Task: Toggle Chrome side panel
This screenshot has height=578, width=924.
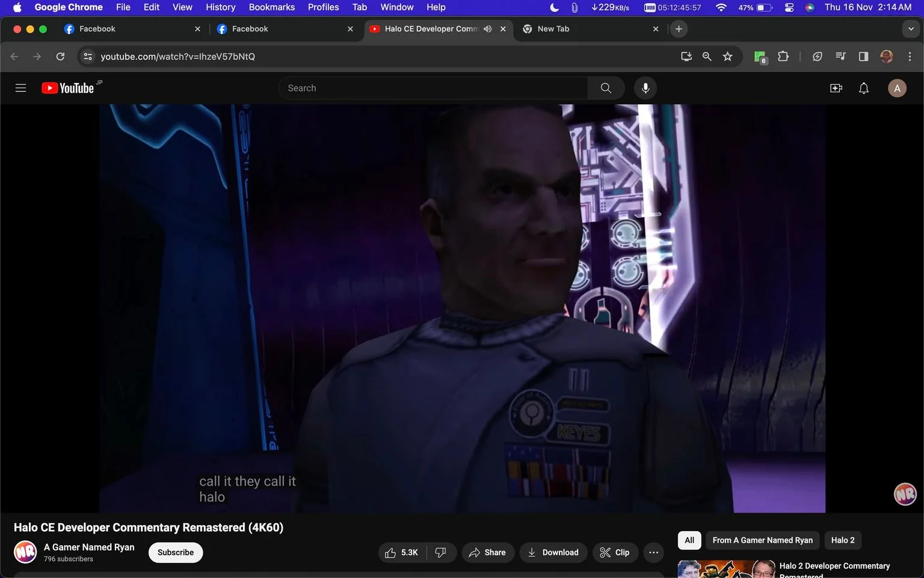Action: pos(863,57)
